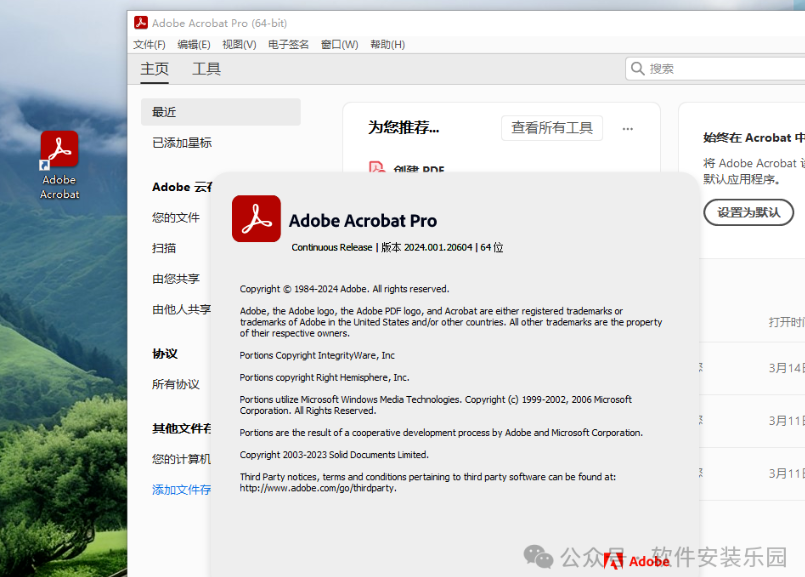Open the 帮助(H) menu

click(387, 45)
